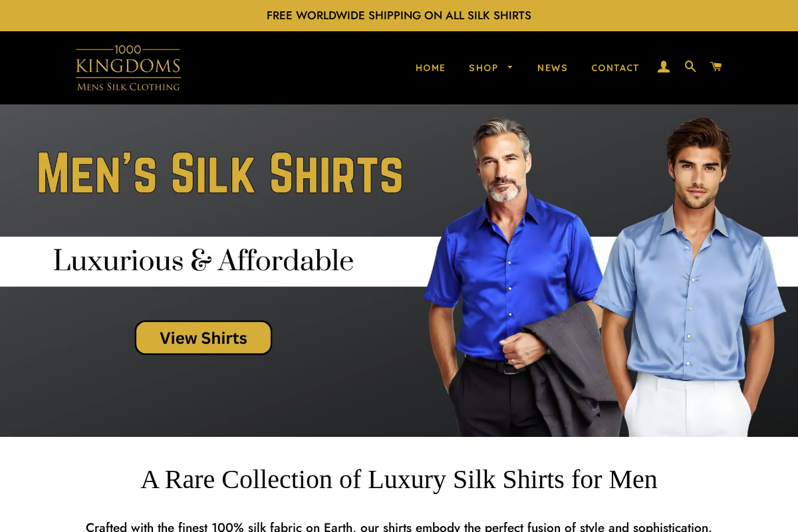
Task: Open the NEWS page link
Action: pyautogui.click(x=552, y=68)
